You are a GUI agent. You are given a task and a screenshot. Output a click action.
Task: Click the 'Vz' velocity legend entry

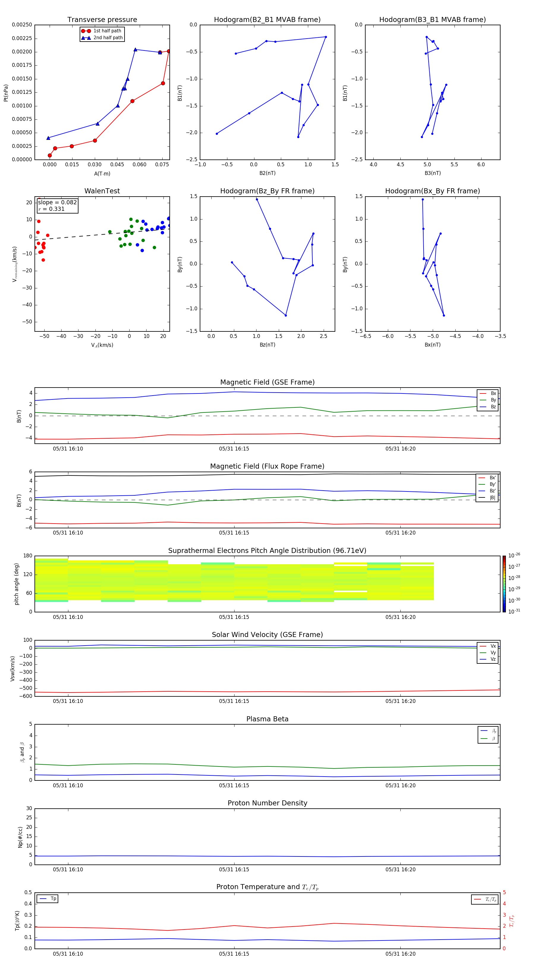pyautogui.click(x=488, y=659)
